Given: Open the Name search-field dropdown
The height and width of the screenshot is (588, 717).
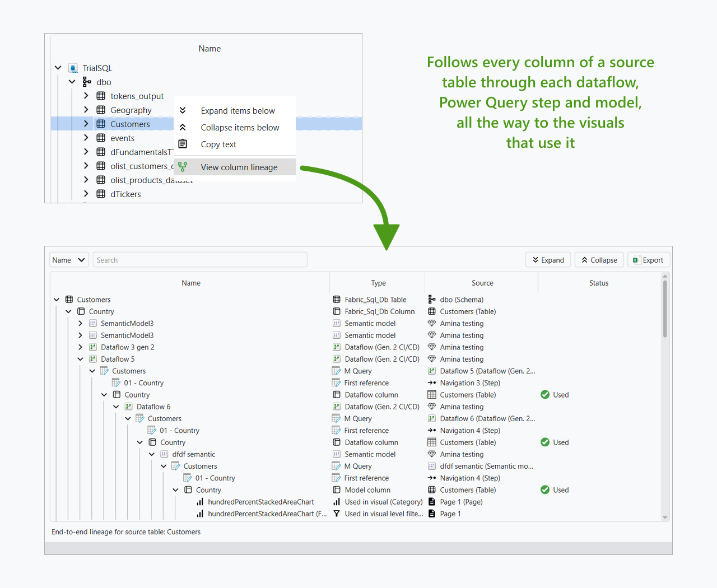Looking at the screenshot, I should tap(69, 260).
